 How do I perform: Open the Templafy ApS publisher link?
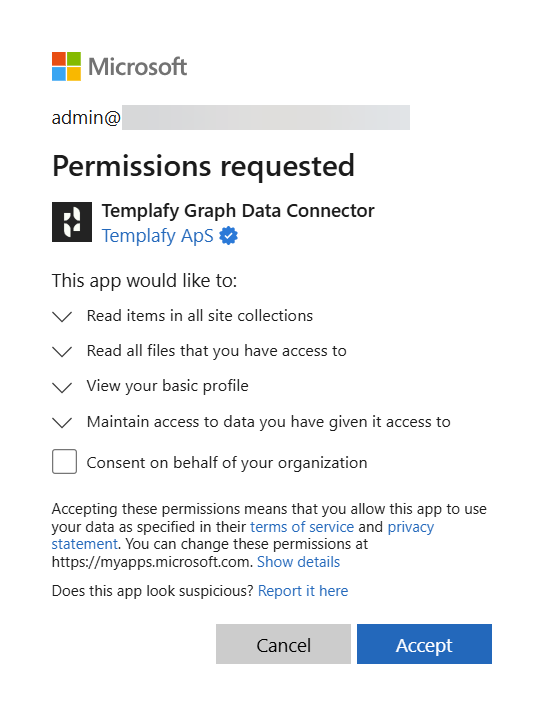click(x=158, y=236)
